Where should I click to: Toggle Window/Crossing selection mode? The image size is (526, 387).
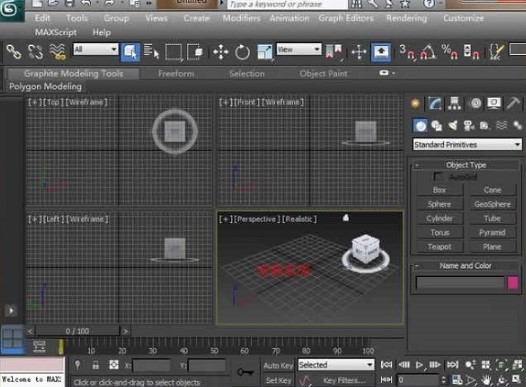[195, 52]
